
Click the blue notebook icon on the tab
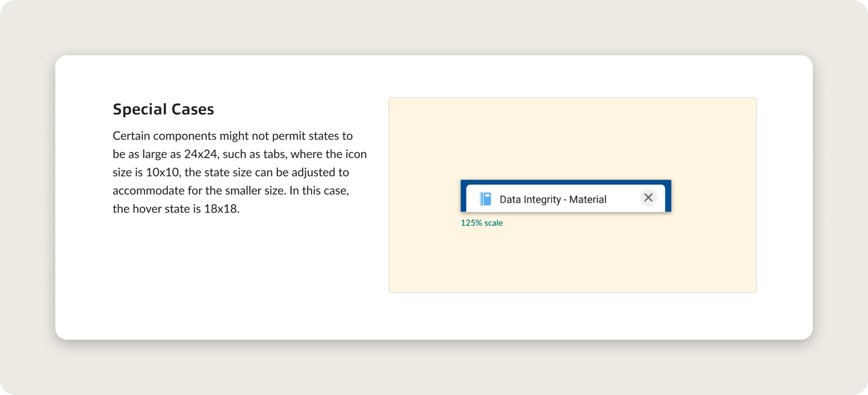click(485, 199)
